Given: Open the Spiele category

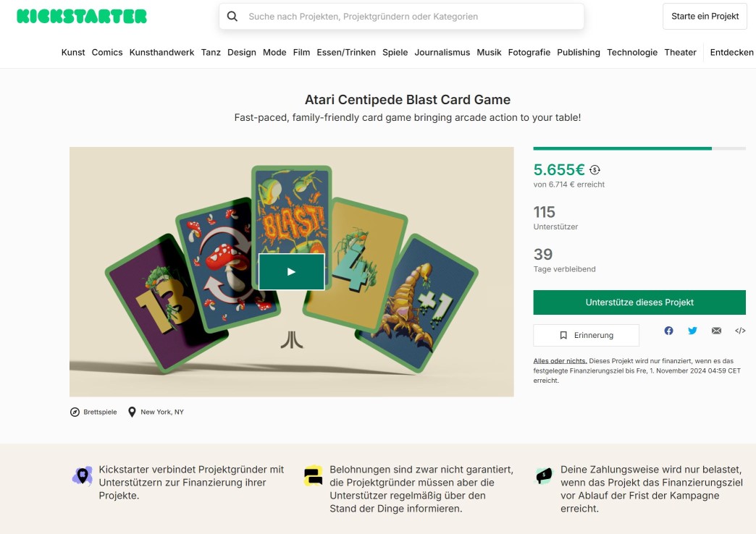Looking at the screenshot, I should tap(395, 52).
